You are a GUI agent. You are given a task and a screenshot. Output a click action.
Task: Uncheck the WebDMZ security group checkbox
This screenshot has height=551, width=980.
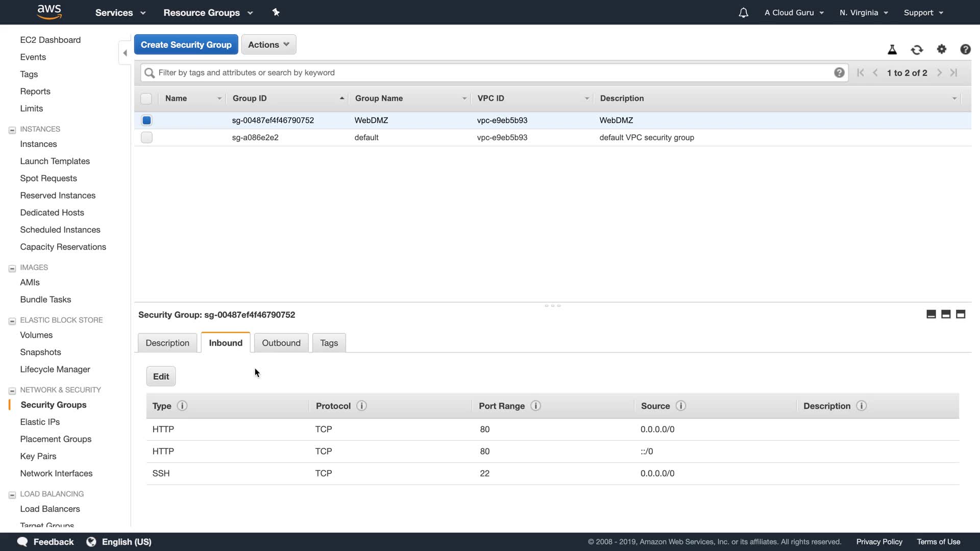(x=146, y=120)
